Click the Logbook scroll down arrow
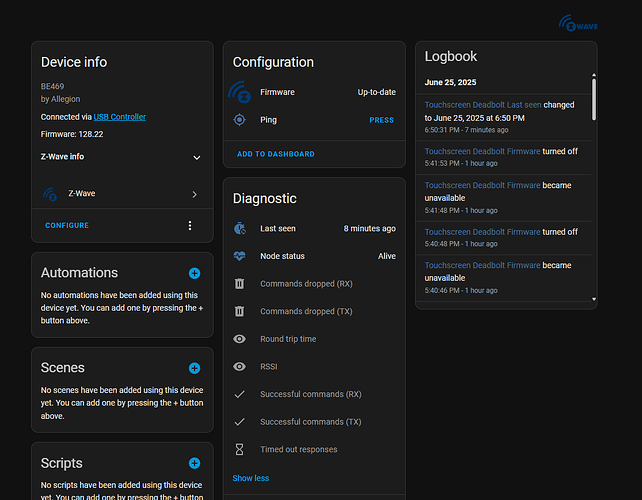The width and height of the screenshot is (642, 500). tap(594, 299)
